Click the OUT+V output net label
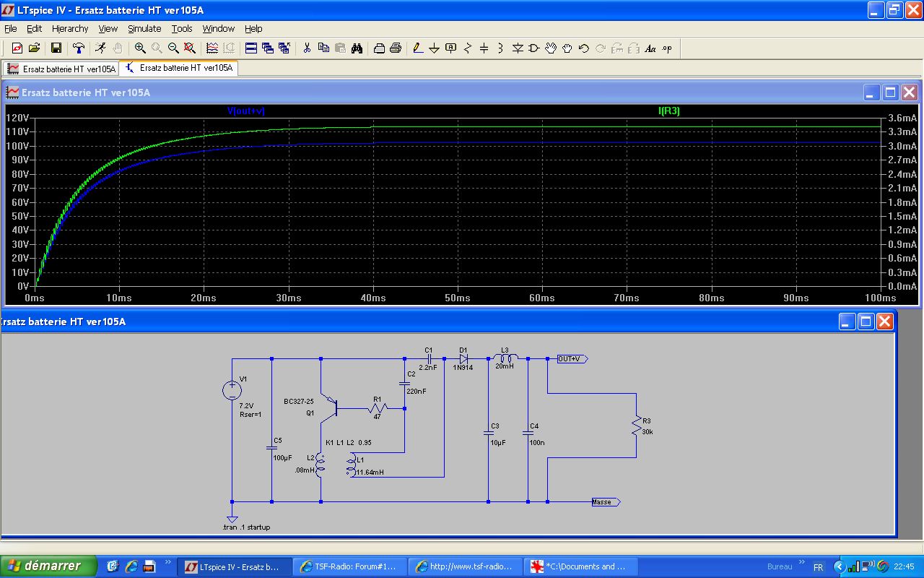 [x=572, y=359]
